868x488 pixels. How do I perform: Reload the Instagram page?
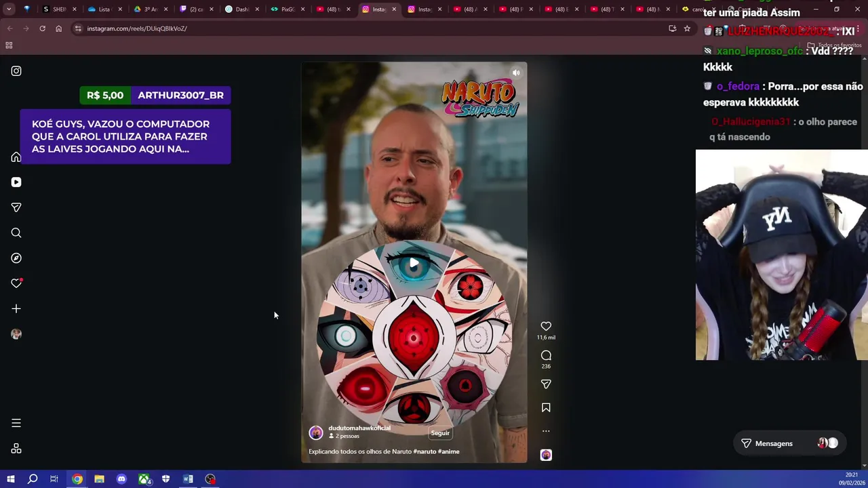click(x=42, y=28)
